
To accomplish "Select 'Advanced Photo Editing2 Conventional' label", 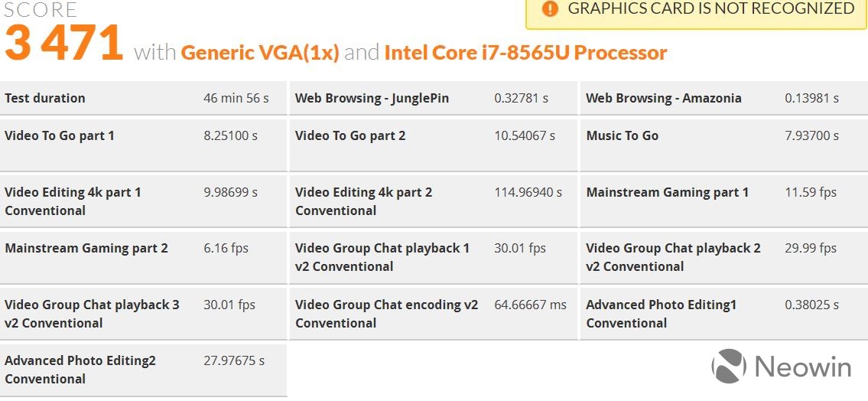I will pos(80,370).
